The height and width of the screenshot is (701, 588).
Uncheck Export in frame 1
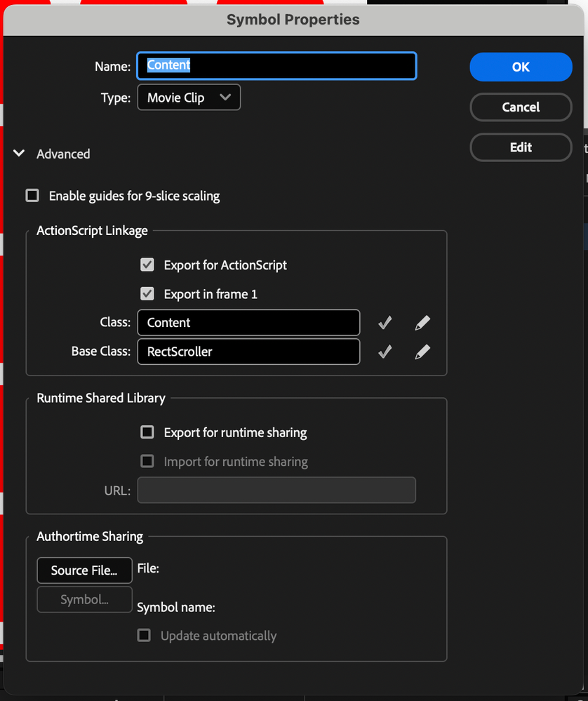[x=147, y=294]
